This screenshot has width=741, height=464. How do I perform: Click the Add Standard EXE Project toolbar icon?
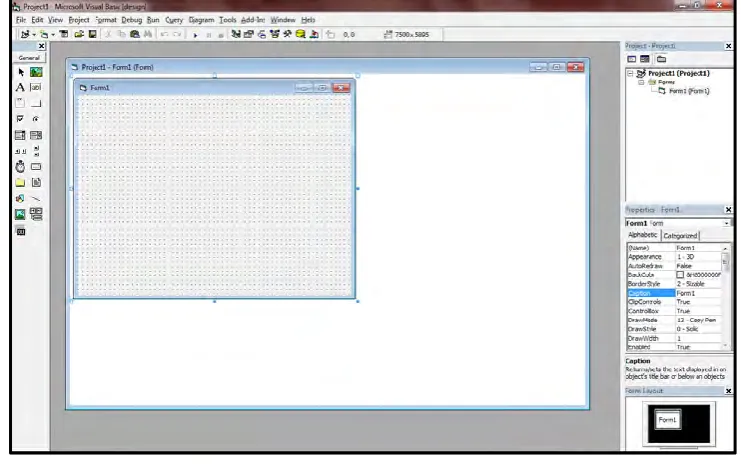(25, 34)
